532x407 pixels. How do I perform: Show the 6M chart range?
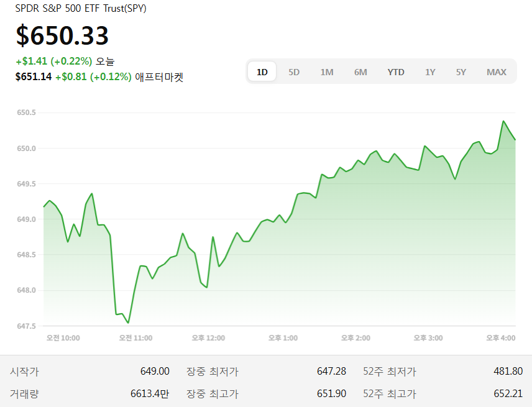click(360, 72)
